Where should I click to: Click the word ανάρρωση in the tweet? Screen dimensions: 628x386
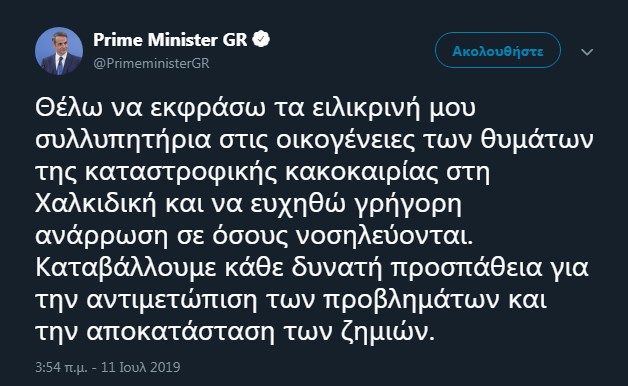click(x=101, y=237)
